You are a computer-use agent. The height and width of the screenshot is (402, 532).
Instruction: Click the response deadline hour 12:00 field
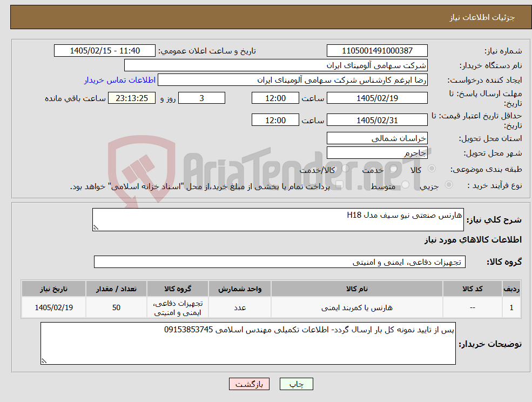tap(275, 98)
